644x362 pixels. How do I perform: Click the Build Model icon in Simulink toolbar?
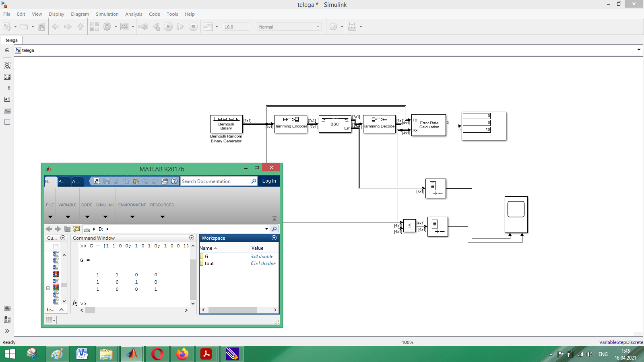[352, 27]
